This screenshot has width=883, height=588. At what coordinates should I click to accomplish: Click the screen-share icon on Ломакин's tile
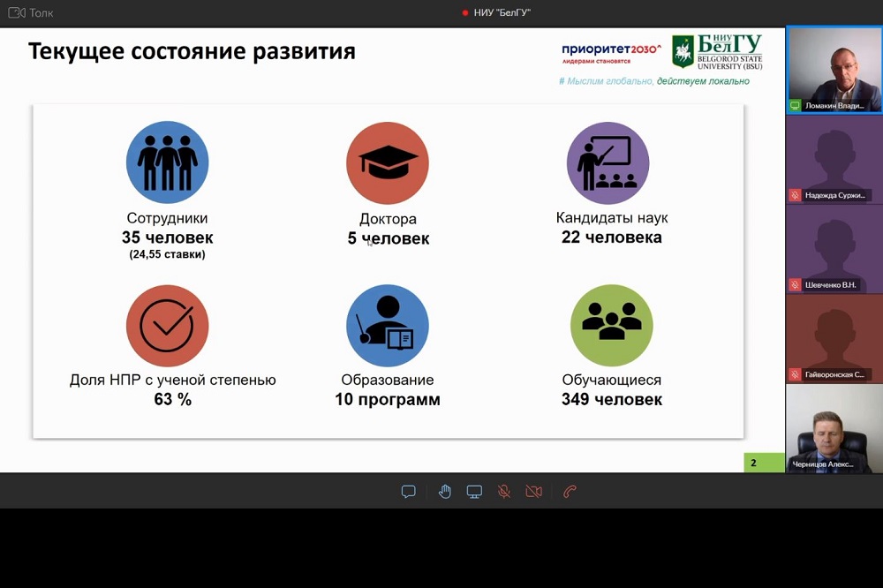click(x=796, y=106)
